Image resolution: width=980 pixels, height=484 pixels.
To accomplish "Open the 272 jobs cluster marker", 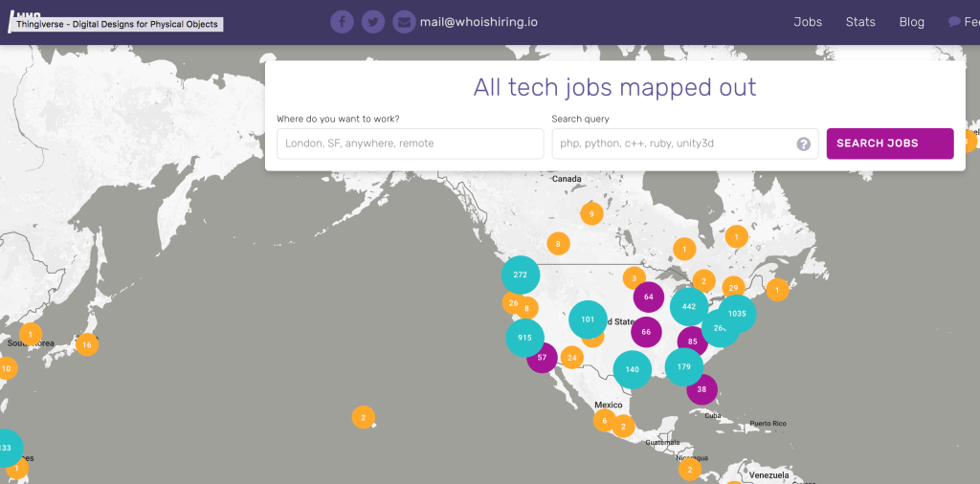I will coord(521,275).
